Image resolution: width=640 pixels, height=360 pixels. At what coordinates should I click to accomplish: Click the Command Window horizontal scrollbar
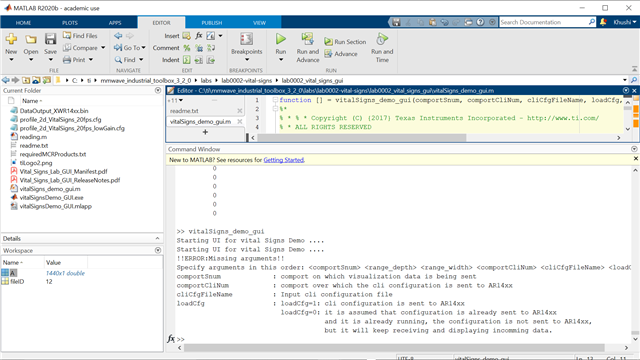point(394,348)
